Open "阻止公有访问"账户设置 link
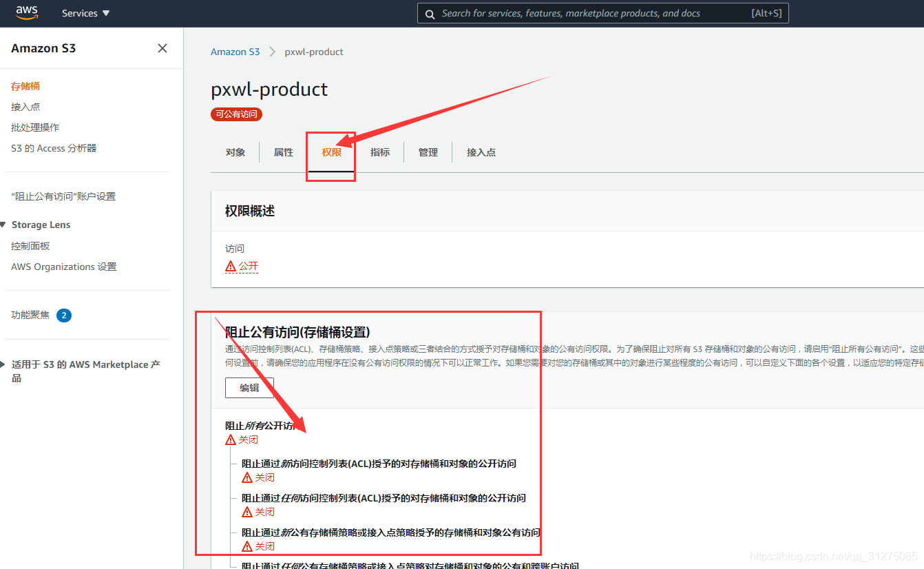924x569 pixels. 63,196
